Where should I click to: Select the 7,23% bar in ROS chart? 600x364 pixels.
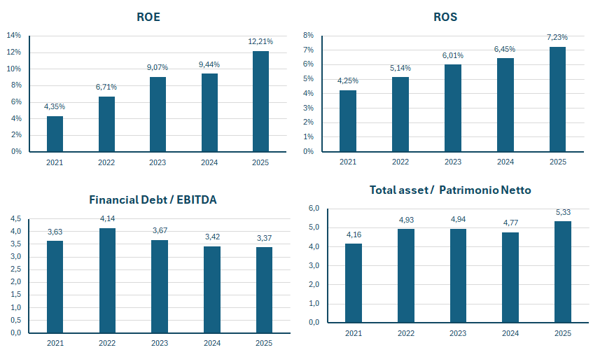click(557, 99)
